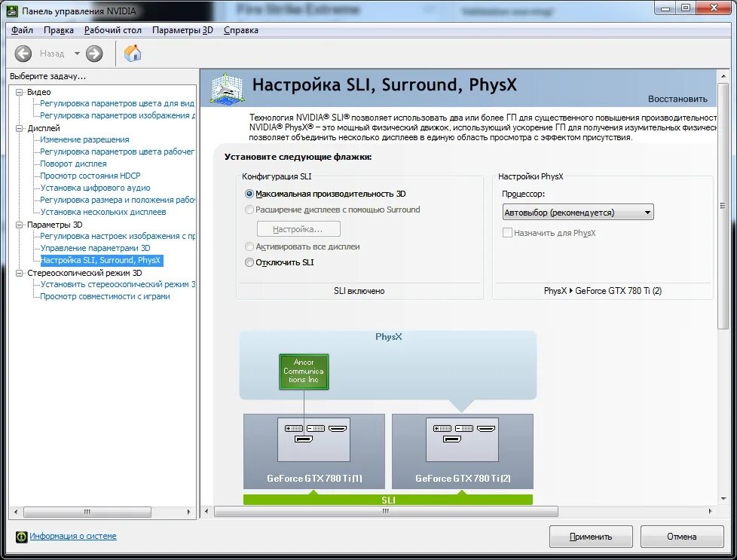Open Поворот дисплея tree item
The image size is (737, 560).
pos(73,164)
